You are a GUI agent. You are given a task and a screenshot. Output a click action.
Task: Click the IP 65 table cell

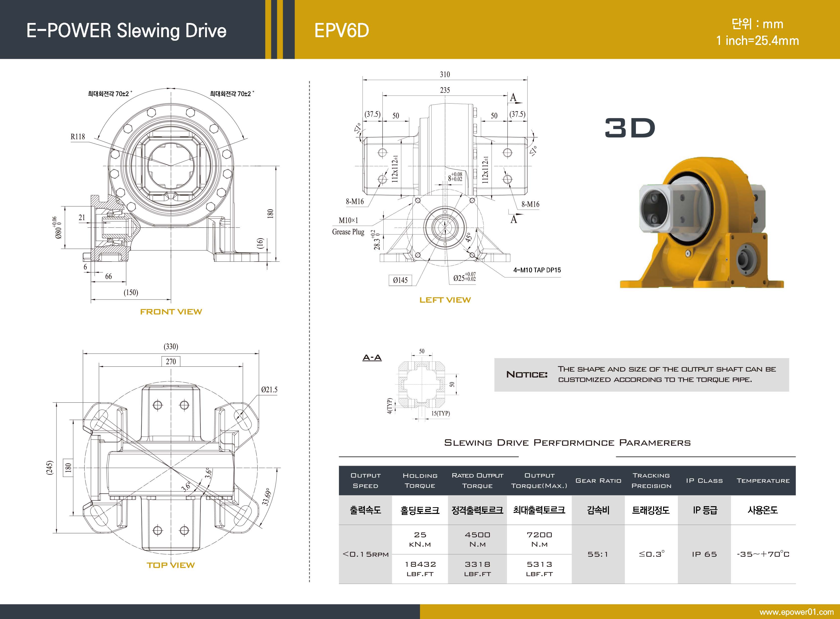point(704,554)
